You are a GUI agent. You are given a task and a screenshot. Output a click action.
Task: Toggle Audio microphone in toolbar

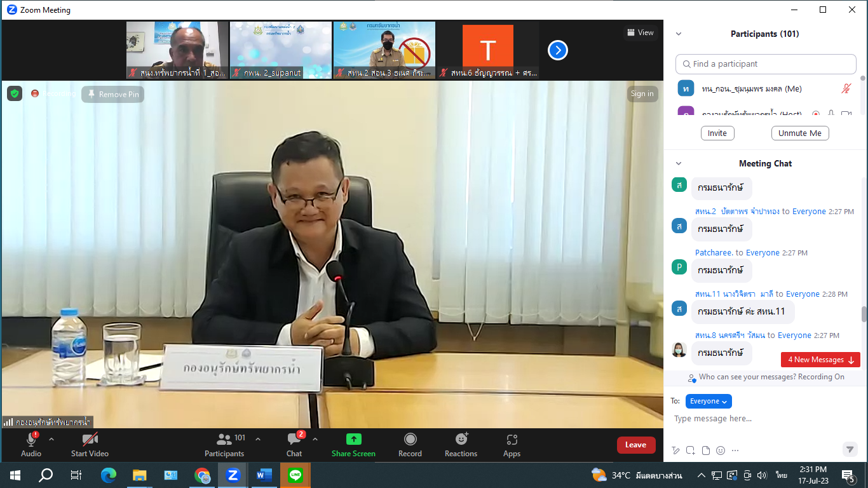[x=31, y=440]
